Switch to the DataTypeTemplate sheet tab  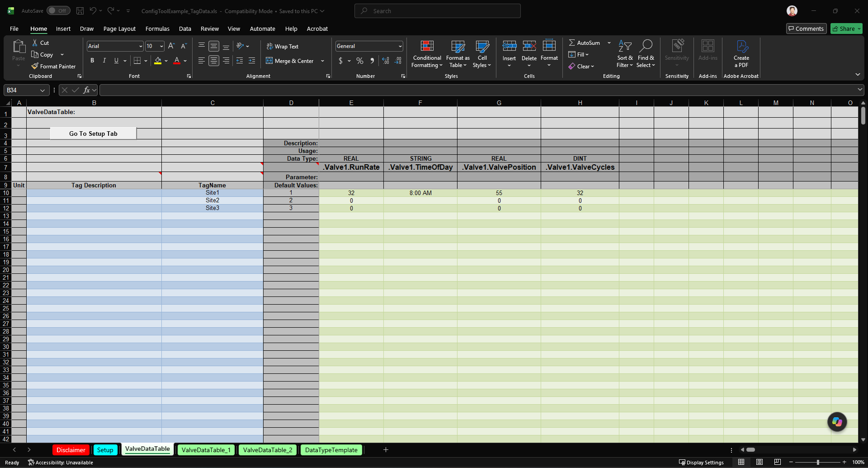331,450
